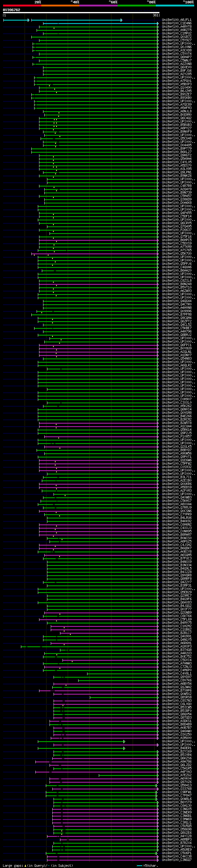Open hit UniRef100_A4RVT8
This screenshot has width=197, height=868.
pyautogui.click(x=177, y=26)
